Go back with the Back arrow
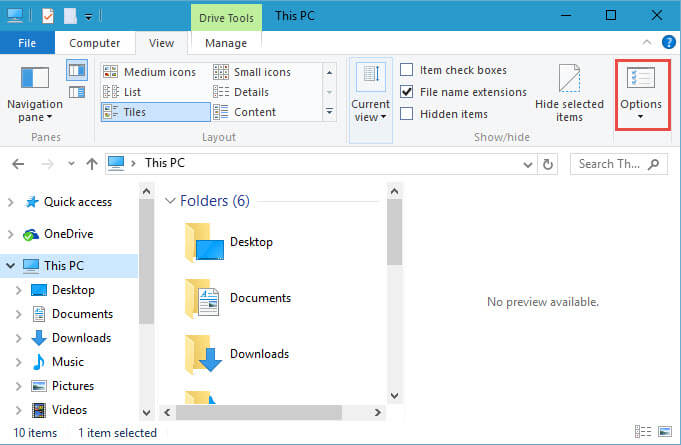This screenshot has height=445, width=681. (x=18, y=164)
